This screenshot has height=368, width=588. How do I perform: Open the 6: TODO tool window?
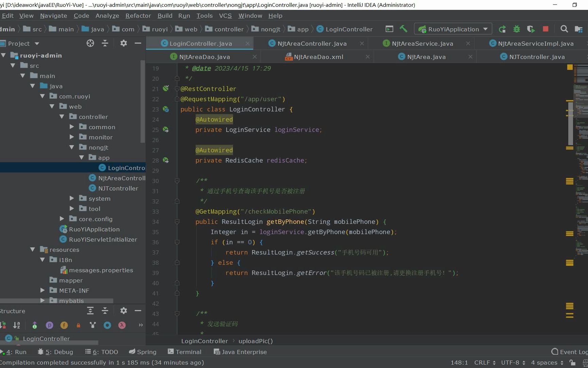(101, 352)
